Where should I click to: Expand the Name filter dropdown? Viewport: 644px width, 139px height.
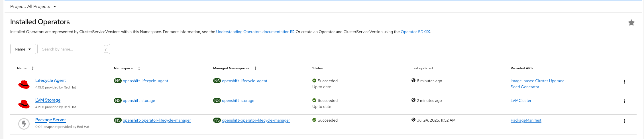tap(23, 49)
